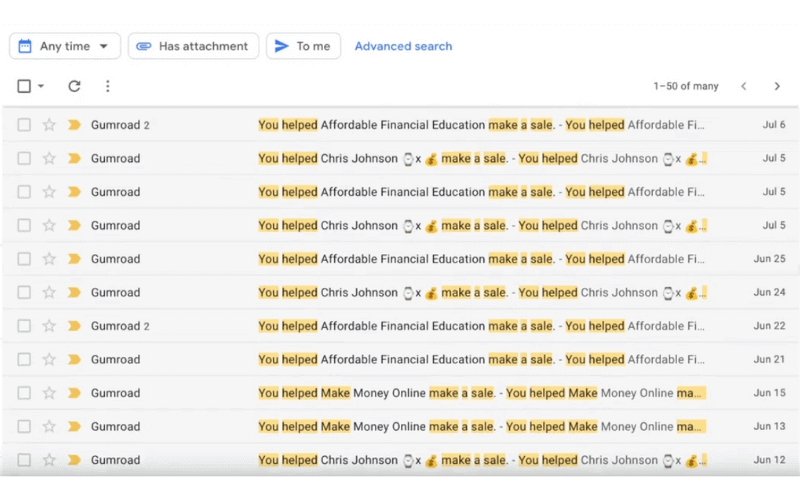Image resolution: width=800 pixels, height=500 pixels.
Task: Select the Jun 15 email checkbox
Action: click(x=24, y=393)
